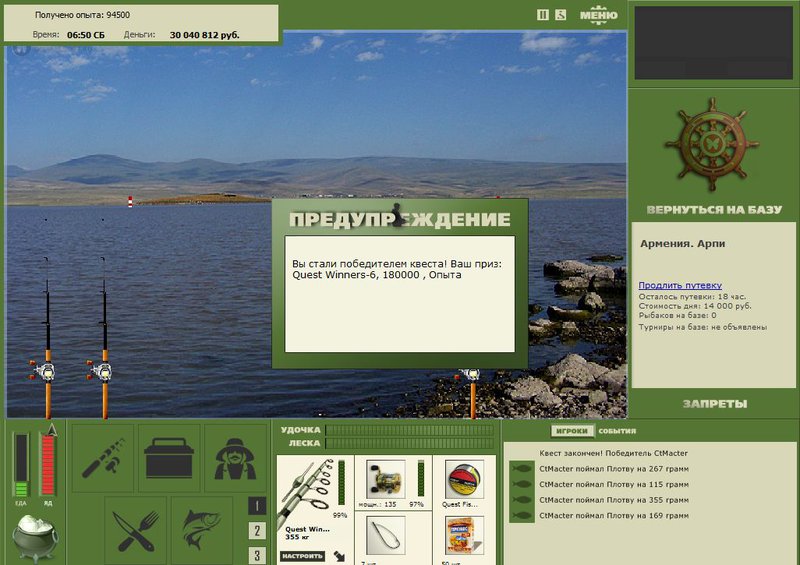Select the reel with power 135
Screen dimensions: 800x565
[x=386, y=480]
